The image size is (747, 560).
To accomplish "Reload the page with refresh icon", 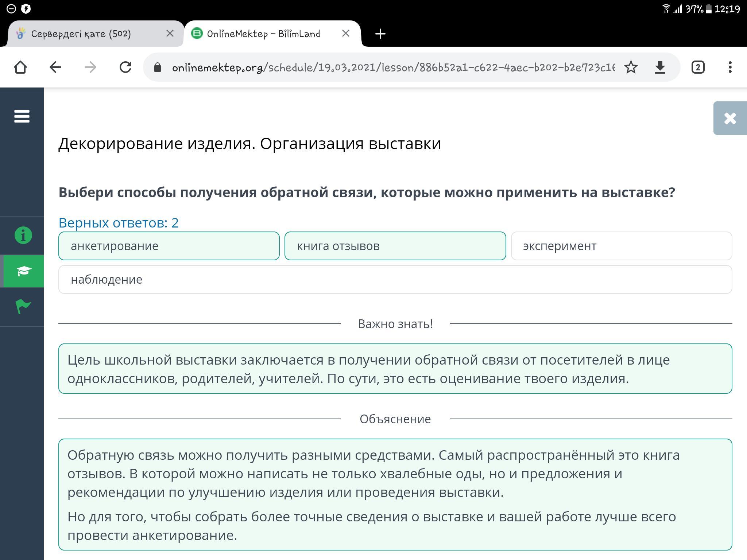I will (125, 67).
